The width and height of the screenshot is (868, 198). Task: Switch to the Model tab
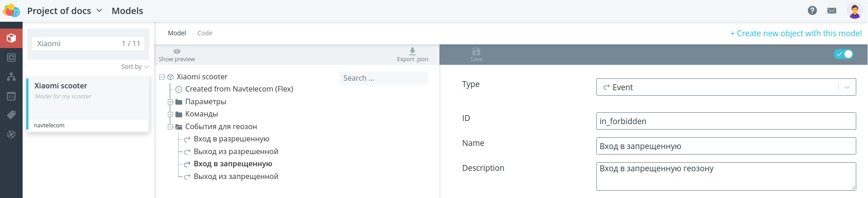pos(177,33)
